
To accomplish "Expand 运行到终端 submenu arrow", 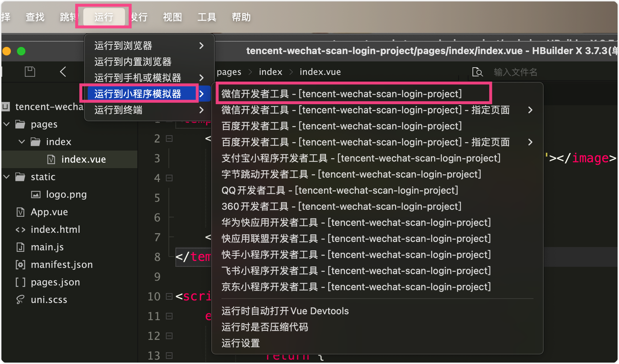I will tap(201, 110).
